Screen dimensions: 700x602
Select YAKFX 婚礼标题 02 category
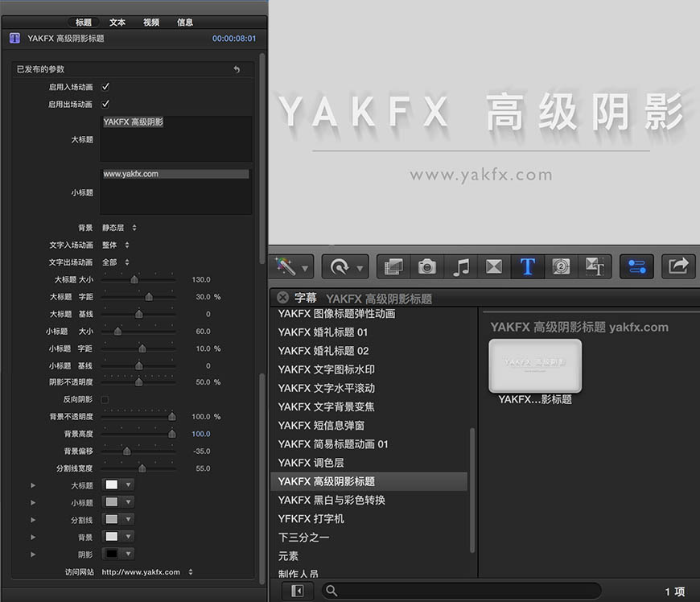pyautogui.click(x=369, y=351)
